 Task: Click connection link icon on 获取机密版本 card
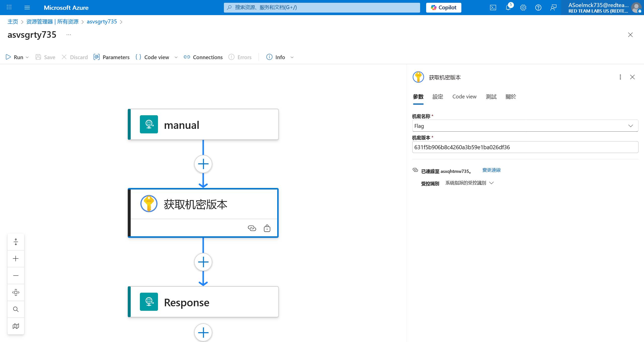[252, 228]
